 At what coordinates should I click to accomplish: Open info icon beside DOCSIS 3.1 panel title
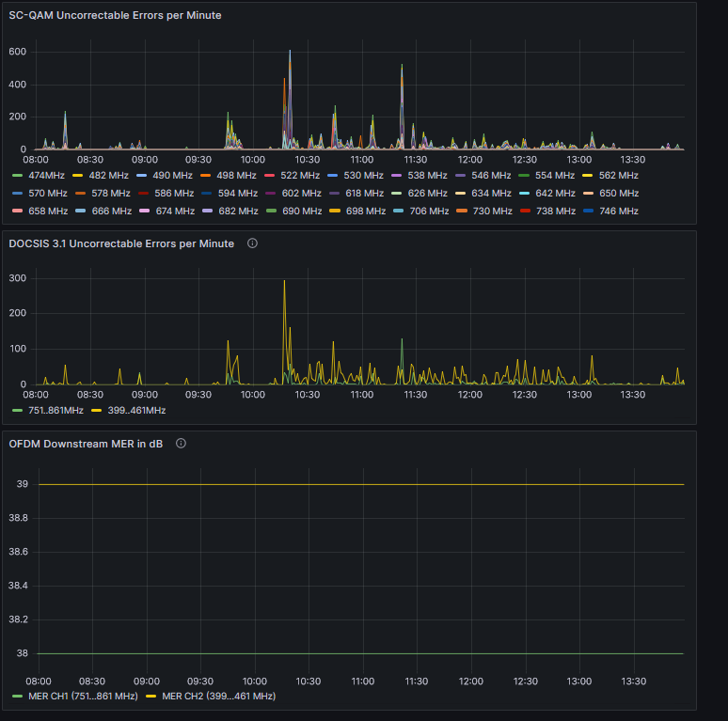(x=252, y=243)
